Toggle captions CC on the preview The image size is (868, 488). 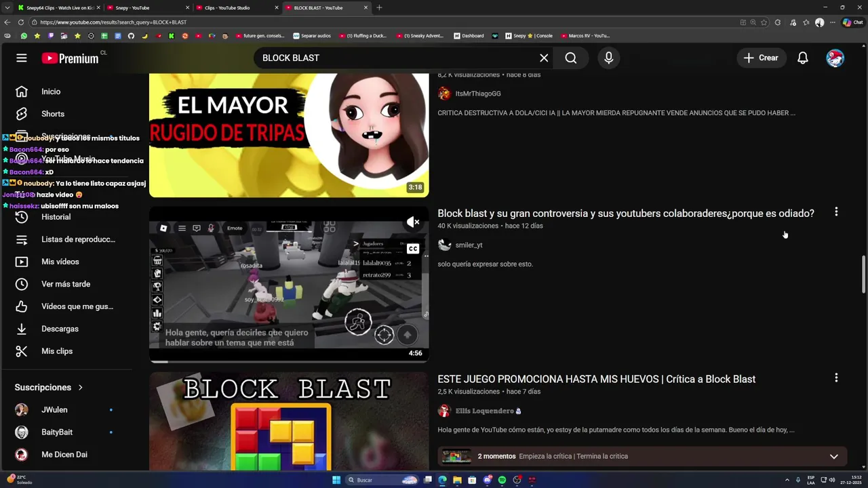pos(413,249)
